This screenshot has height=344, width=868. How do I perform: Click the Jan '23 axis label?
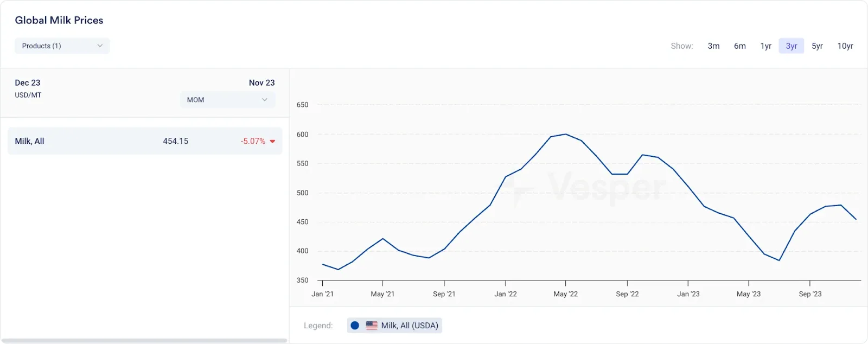point(688,294)
